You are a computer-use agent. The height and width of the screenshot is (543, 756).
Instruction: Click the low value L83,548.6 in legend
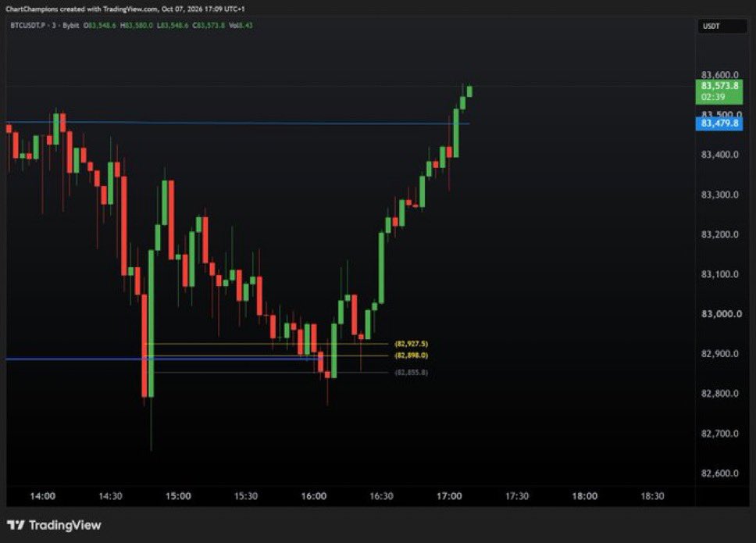click(x=173, y=25)
